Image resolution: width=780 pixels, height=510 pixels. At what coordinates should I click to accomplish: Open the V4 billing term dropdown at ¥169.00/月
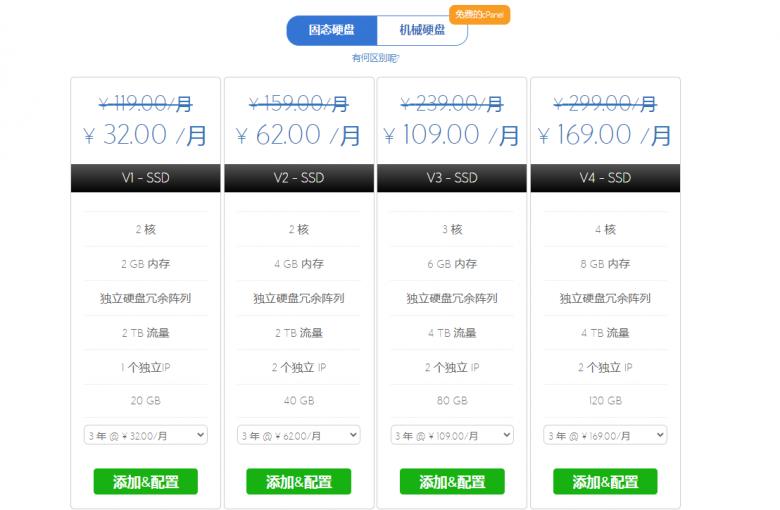[605, 435]
